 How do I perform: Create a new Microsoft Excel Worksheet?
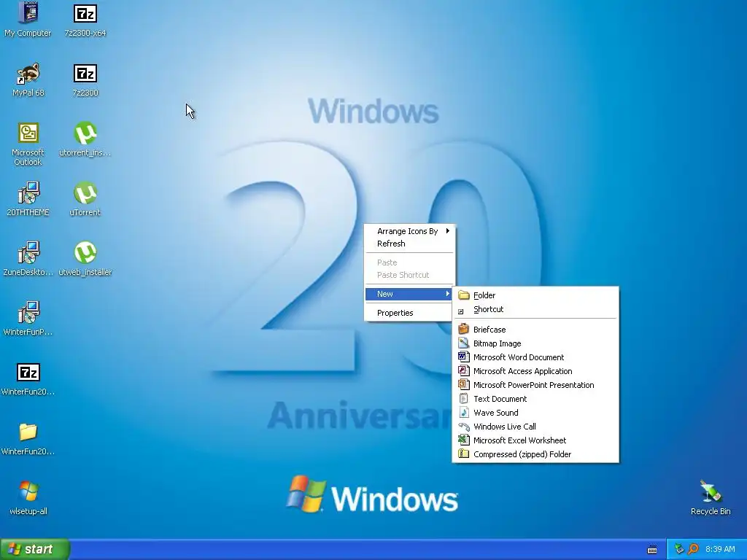(x=535, y=440)
